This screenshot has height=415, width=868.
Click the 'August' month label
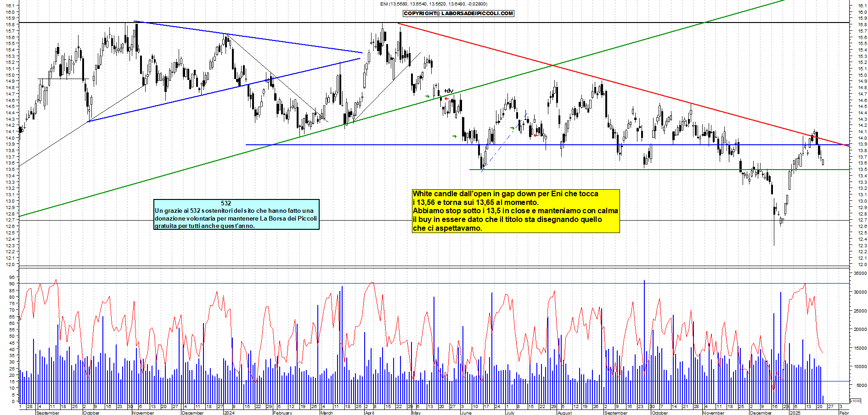[x=564, y=413]
